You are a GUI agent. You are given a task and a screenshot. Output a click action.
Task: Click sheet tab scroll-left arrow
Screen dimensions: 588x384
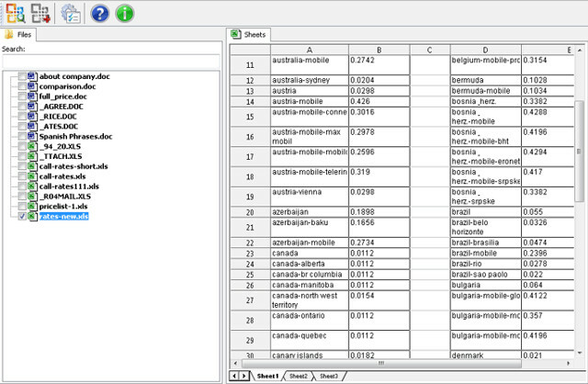[234, 376]
